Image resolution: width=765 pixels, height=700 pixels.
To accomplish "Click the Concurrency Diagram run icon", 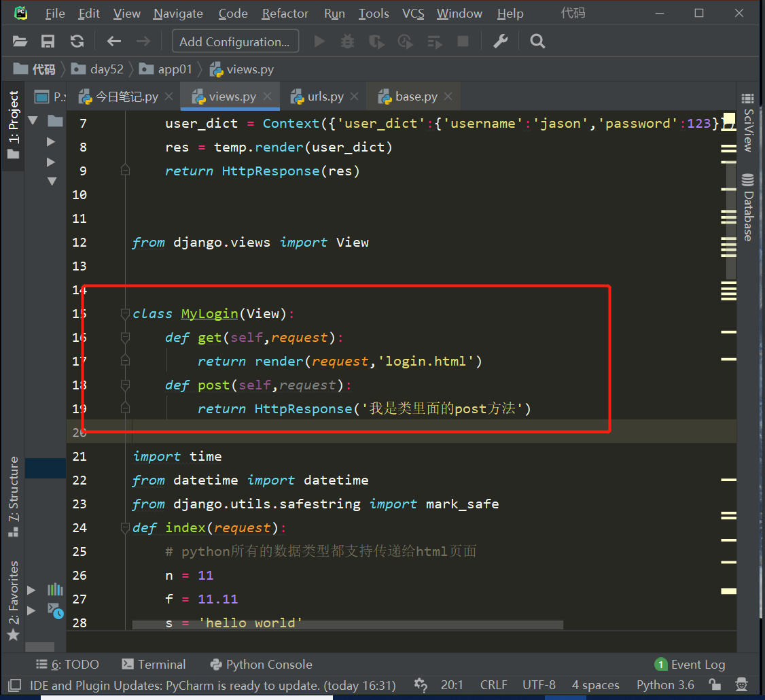I will 435,41.
